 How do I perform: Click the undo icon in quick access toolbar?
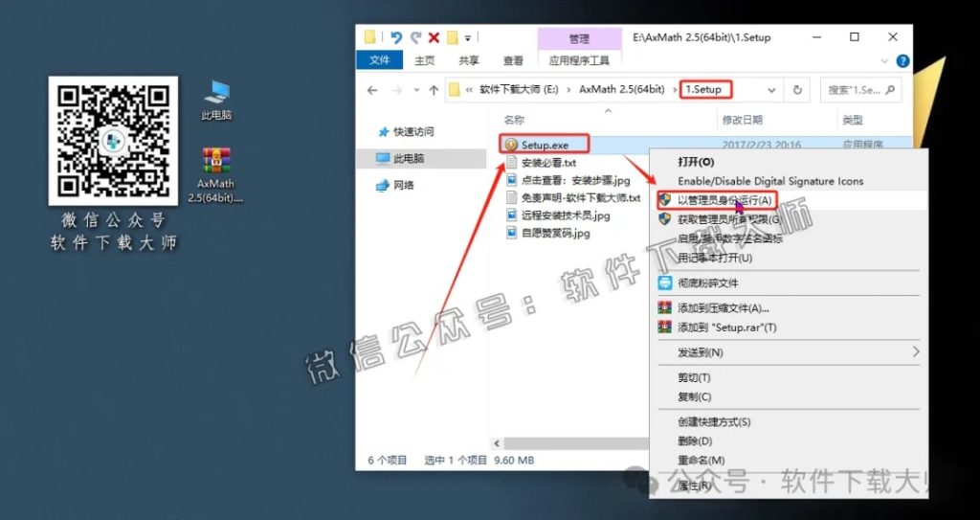point(396,37)
